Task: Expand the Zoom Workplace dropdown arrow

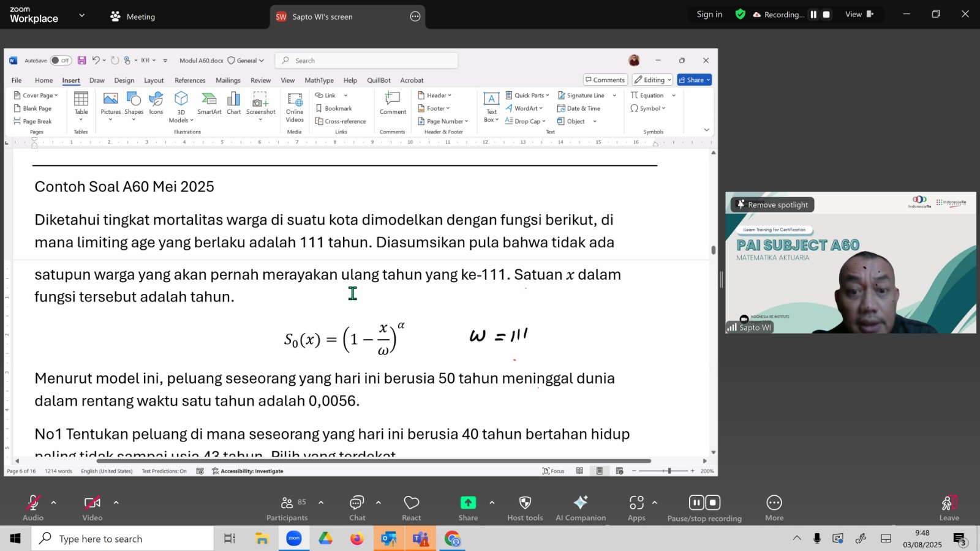Action: 82,15
